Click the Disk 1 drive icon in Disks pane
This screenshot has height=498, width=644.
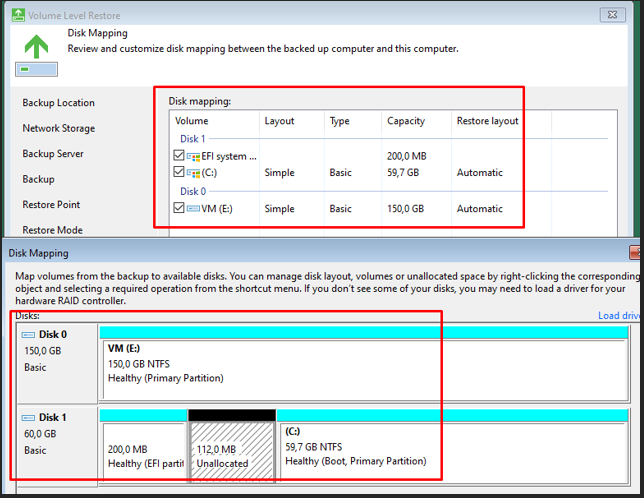pyautogui.click(x=28, y=418)
